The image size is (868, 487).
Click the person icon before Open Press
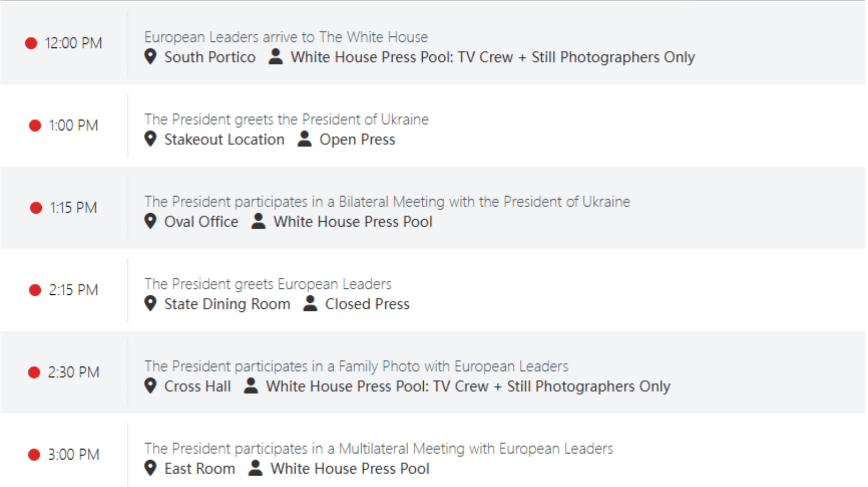coord(305,139)
